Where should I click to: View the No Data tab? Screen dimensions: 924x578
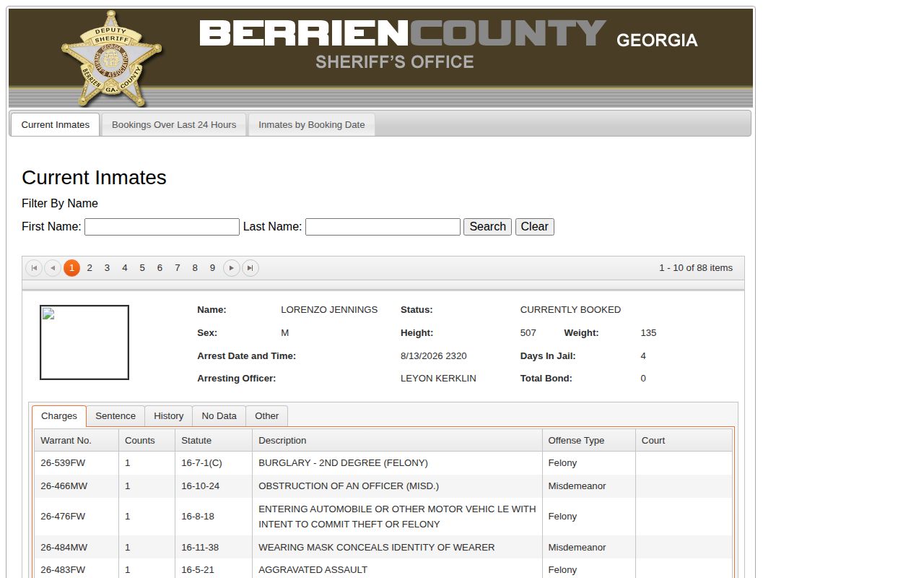click(219, 416)
